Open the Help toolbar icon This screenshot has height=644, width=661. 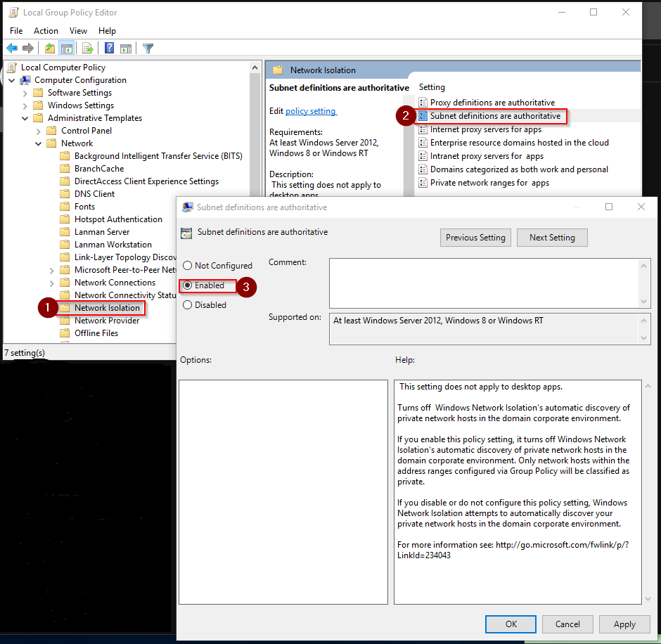click(x=109, y=48)
